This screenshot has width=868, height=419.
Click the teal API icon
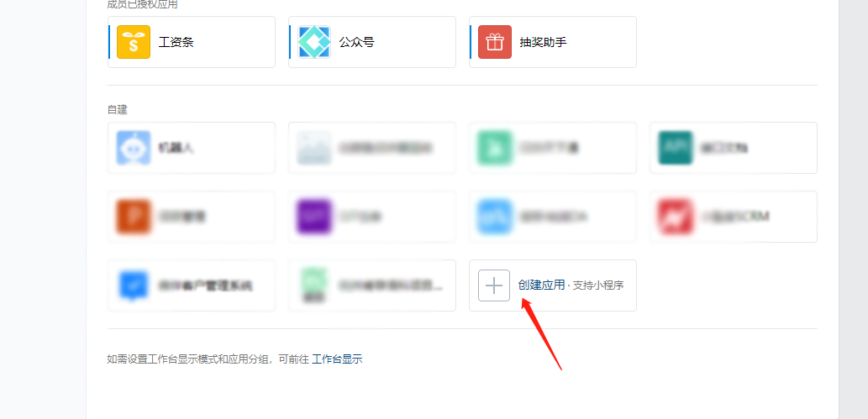[675, 148]
